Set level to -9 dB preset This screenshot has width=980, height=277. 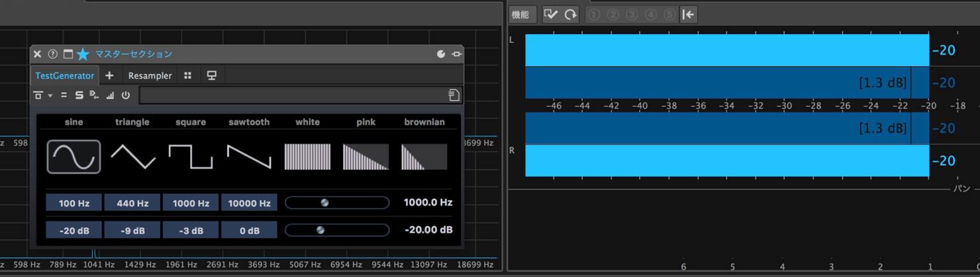click(x=132, y=230)
